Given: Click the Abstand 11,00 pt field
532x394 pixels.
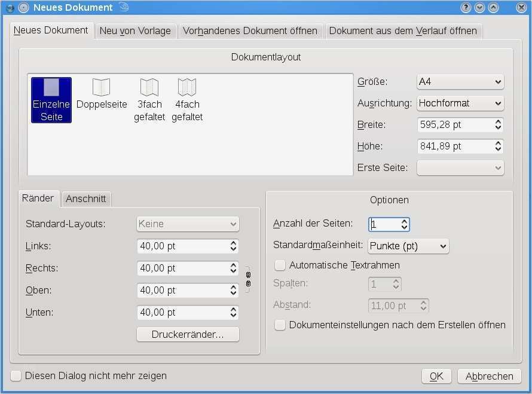Looking at the screenshot, I should click(x=398, y=306).
